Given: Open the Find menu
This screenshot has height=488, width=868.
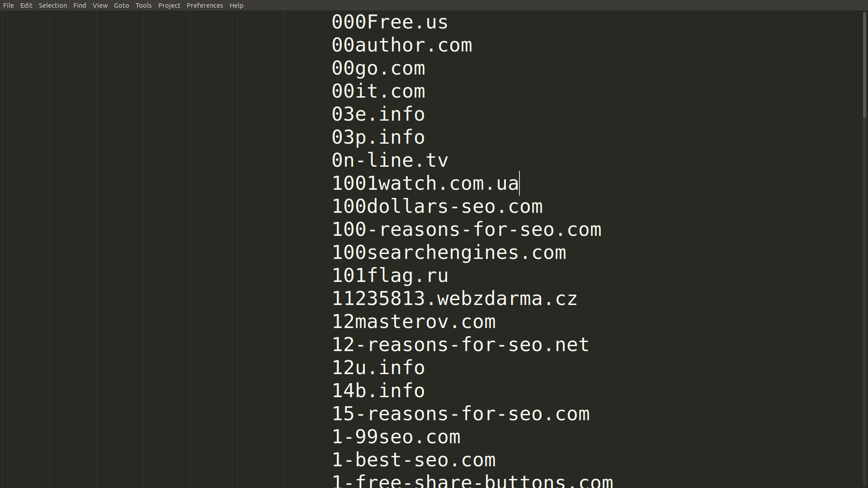Looking at the screenshot, I should pos(80,5).
